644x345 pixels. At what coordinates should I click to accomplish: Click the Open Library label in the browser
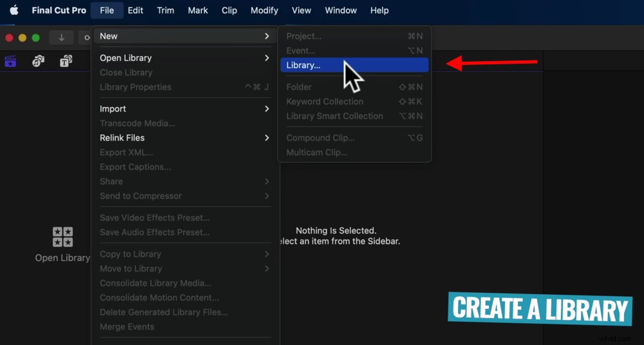click(62, 258)
